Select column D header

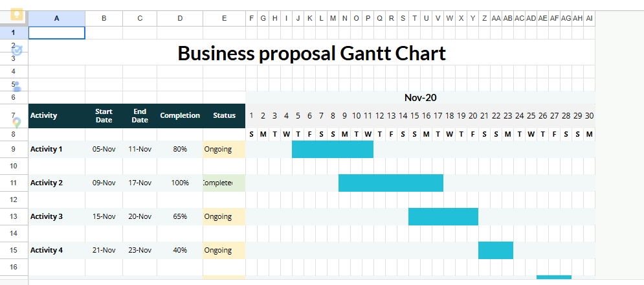point(179,18)
